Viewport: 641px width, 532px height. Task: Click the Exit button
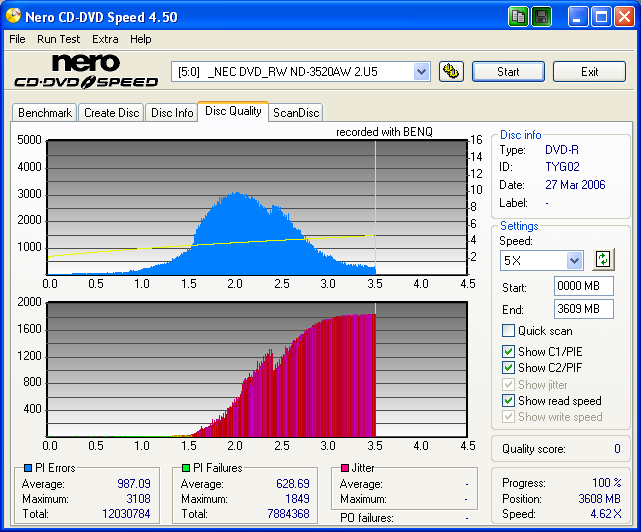[x=589, y=72]
